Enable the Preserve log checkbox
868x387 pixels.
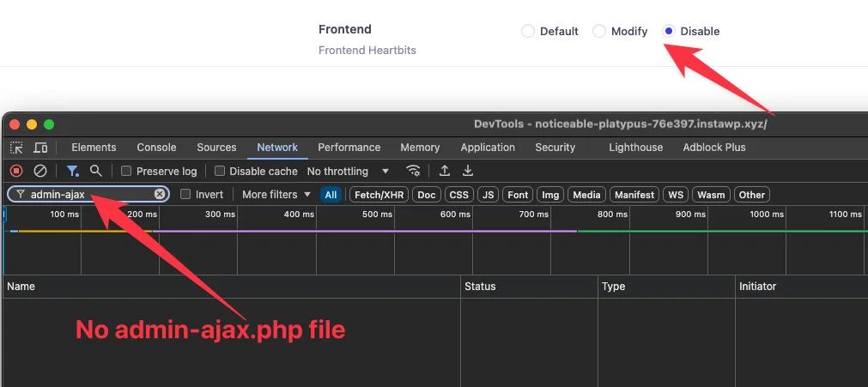(x=126, y=171)
